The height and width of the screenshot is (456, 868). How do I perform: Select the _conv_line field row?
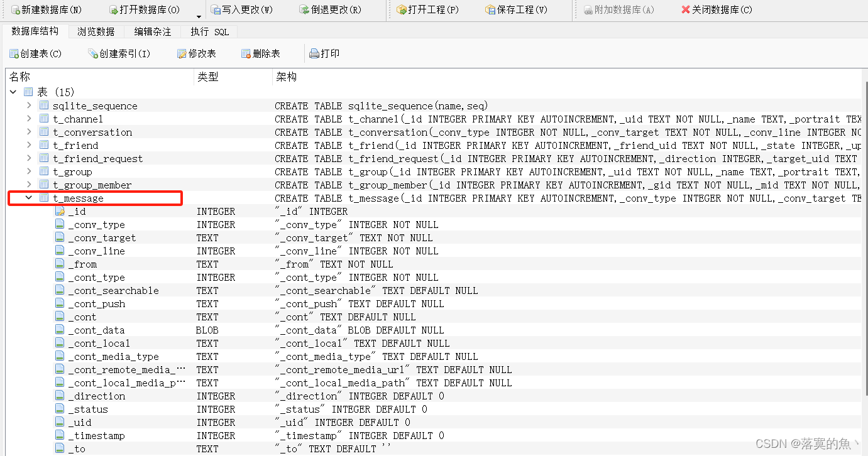coord(434,251)
